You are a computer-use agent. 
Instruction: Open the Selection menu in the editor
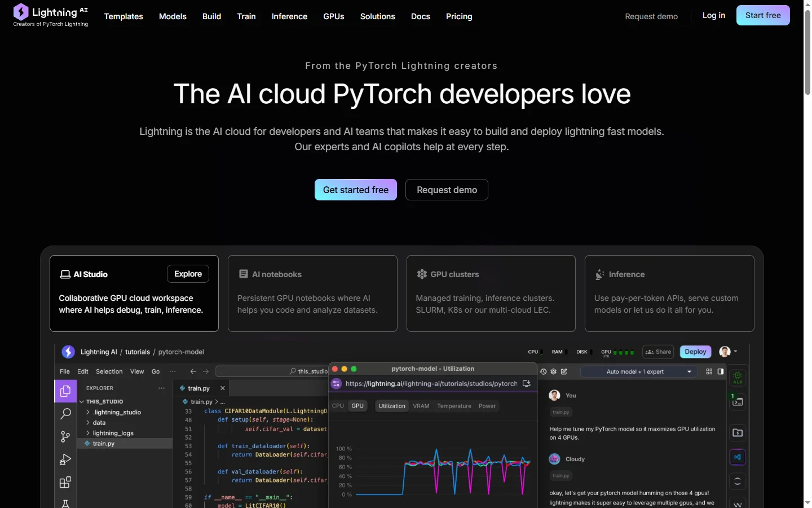click(x=109, y=371)
